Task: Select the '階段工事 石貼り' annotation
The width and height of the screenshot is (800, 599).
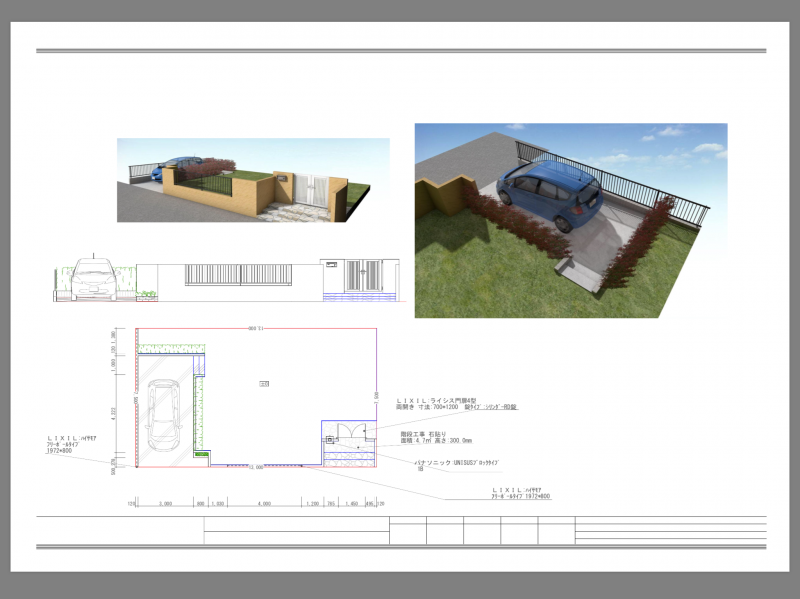Action: 436,437
